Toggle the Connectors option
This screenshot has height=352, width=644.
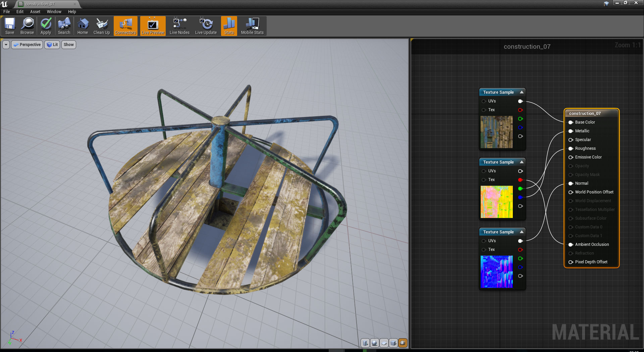[125, 26]
